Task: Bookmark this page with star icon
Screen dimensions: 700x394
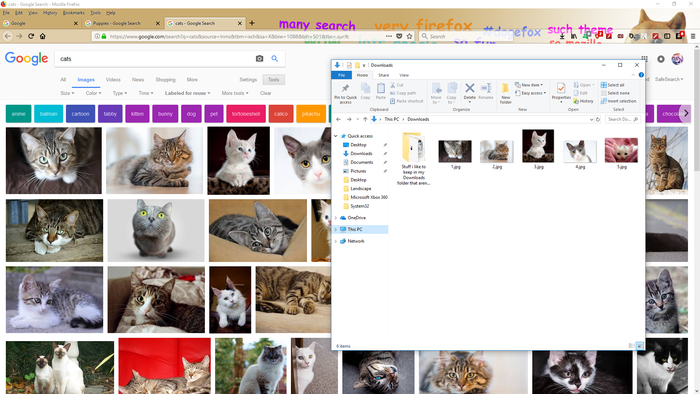Action: pyautogui.click(x=409, y=36)
